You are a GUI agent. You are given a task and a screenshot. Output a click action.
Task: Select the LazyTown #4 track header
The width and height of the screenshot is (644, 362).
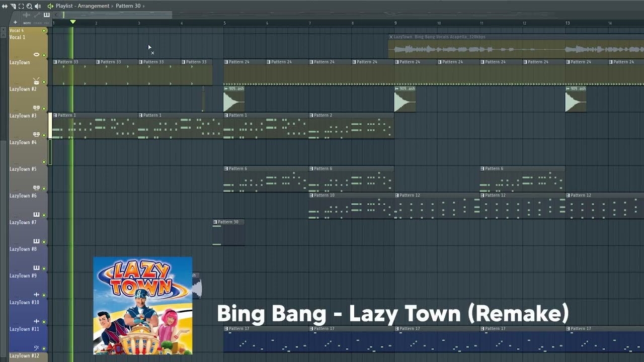pyautogui.click(x=29, y=152)
